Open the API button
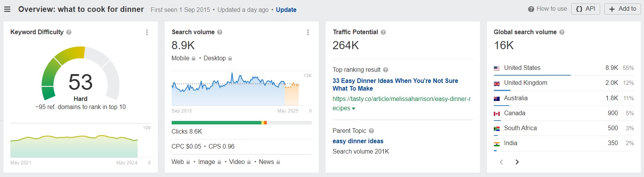The width and height of the screenshot is (644, 177). (585, 9)
